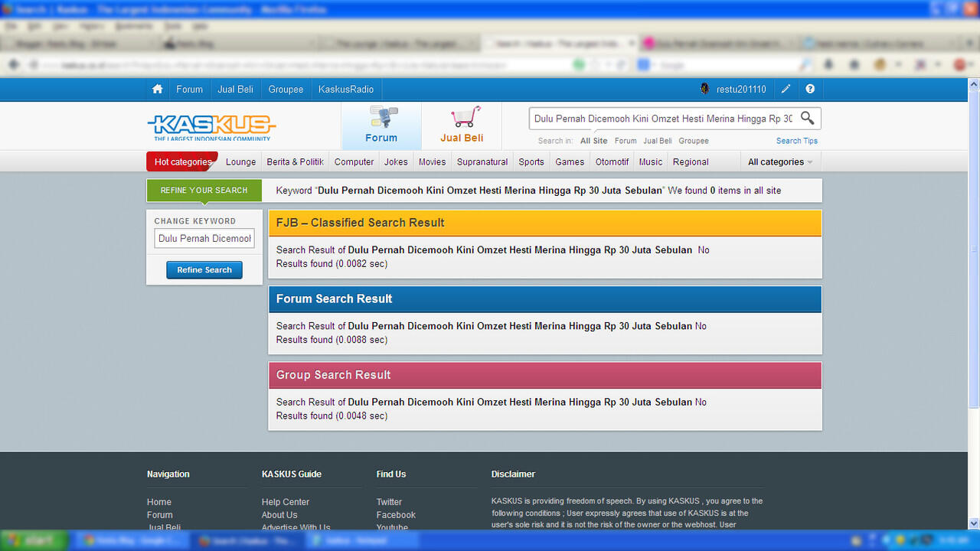This screenshot has height=551, width=980.
Task: Select 'Forum' search scope under search box
Action: (626, 141)
